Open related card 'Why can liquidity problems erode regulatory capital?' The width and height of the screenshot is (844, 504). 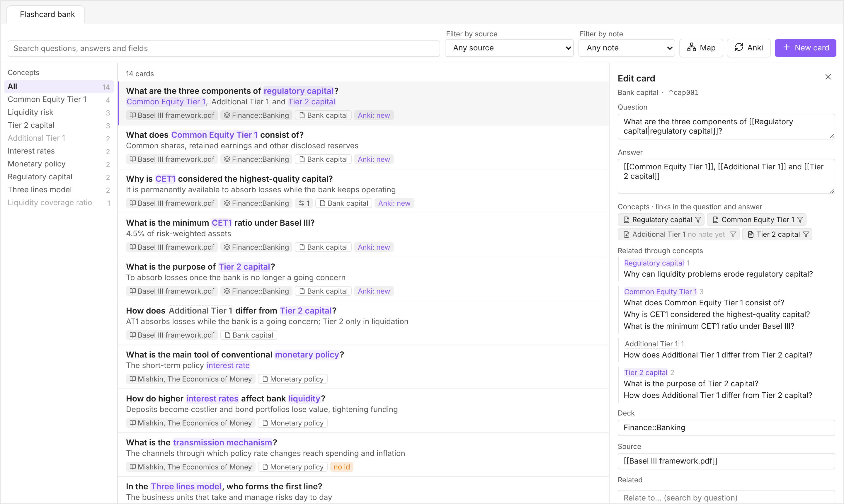tap(718, 274)
